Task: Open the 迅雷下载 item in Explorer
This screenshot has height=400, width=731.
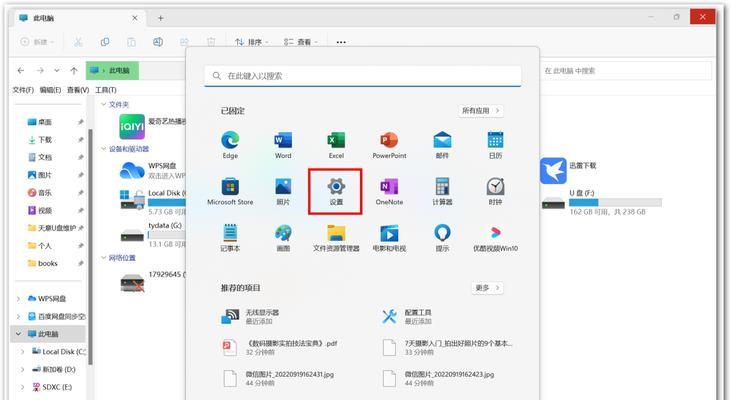Action: click(568, 171)
